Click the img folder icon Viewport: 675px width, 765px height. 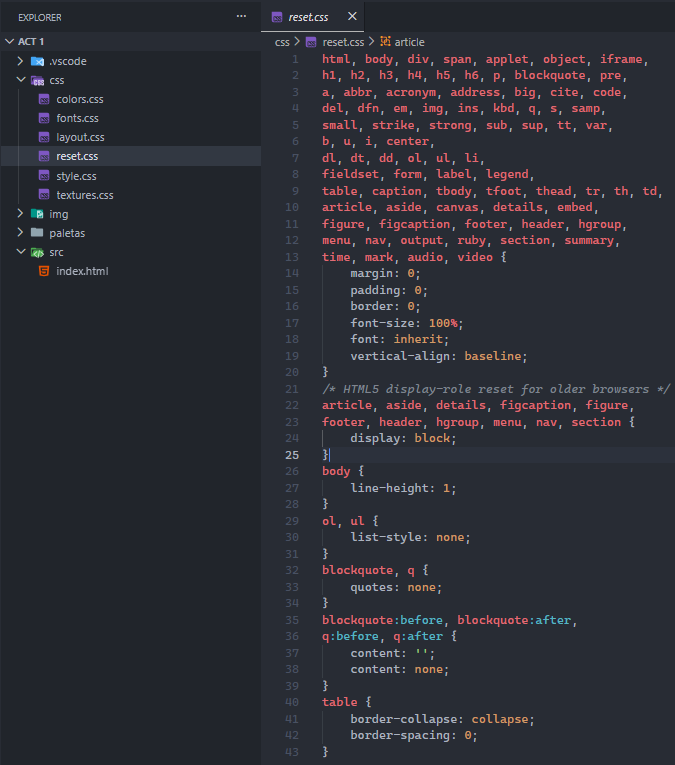[x=37, y=214]
